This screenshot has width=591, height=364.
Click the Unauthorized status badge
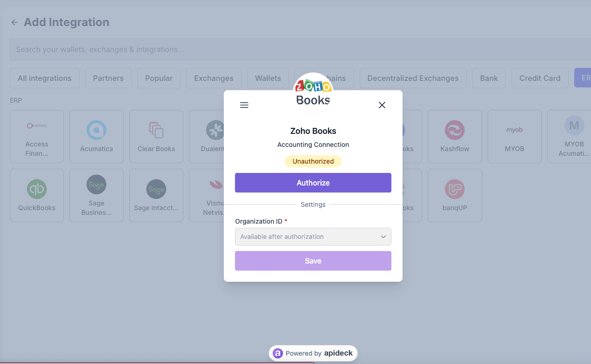(x=313, y=161)
